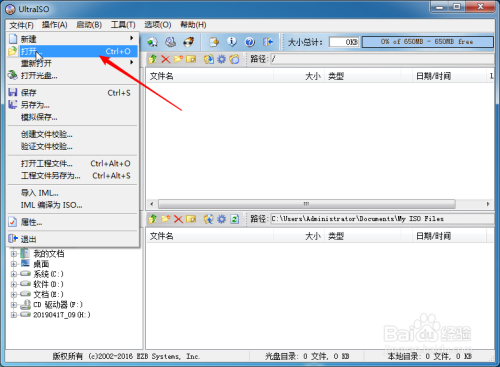Click the rename folder icon in upper pane
The image size is (500, 367).
tap(191, 59)
